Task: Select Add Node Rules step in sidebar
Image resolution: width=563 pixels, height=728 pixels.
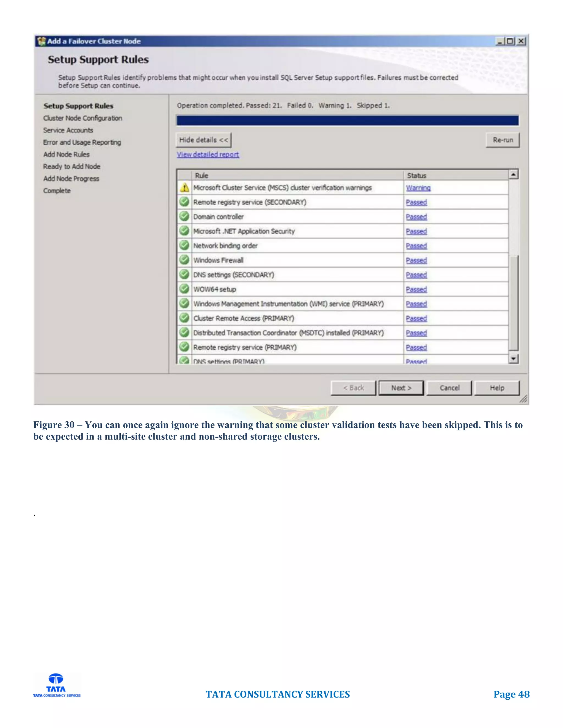Action: (66, 154)
